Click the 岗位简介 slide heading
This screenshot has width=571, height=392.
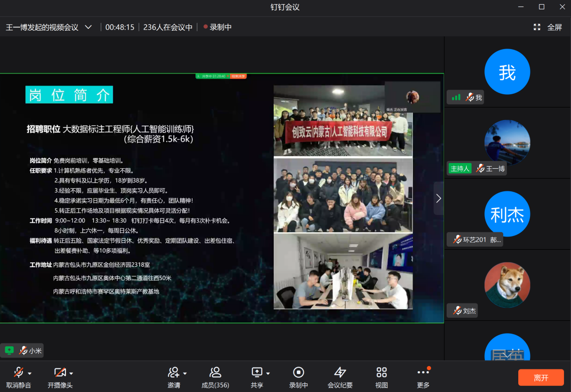pos(69,95)
